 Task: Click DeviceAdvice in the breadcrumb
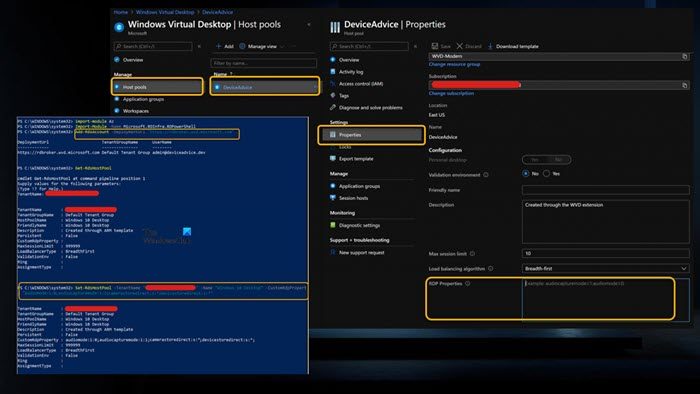[217, 12]
